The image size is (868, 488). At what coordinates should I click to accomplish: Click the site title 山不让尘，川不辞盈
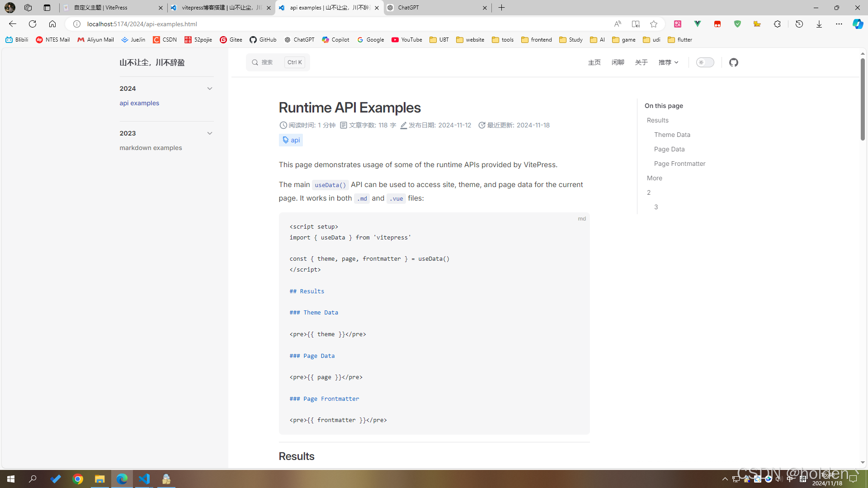click(x=152, y=62)
